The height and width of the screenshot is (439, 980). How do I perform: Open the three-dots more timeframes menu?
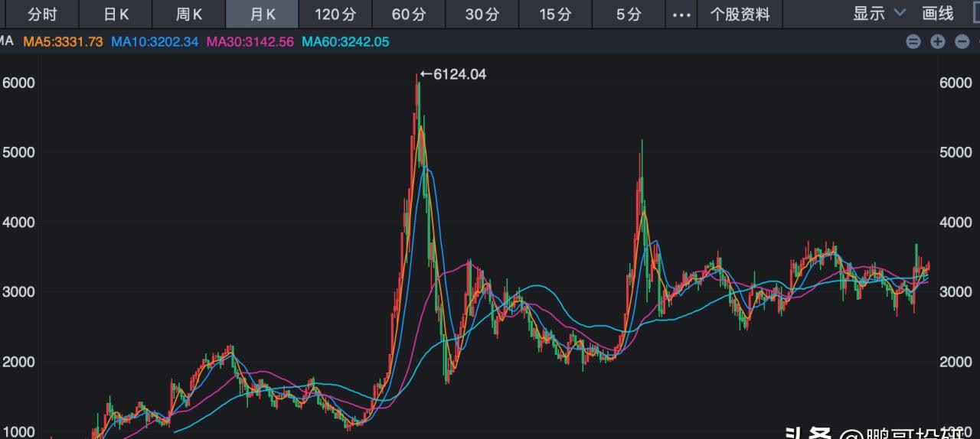click(681, 15)
